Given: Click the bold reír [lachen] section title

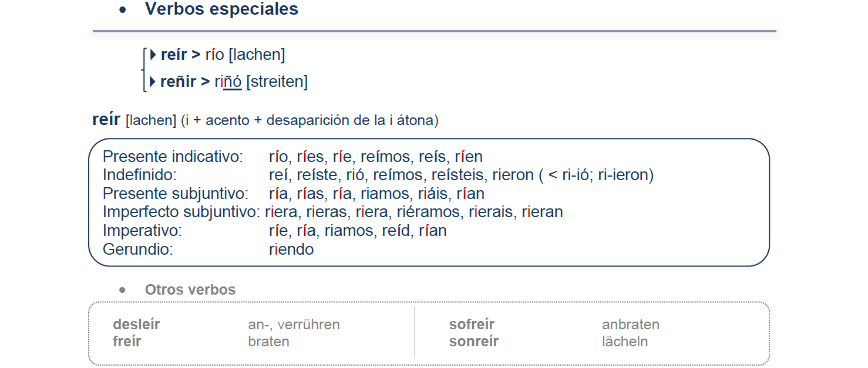Looking at the screenshot, I should click(134, 120).
